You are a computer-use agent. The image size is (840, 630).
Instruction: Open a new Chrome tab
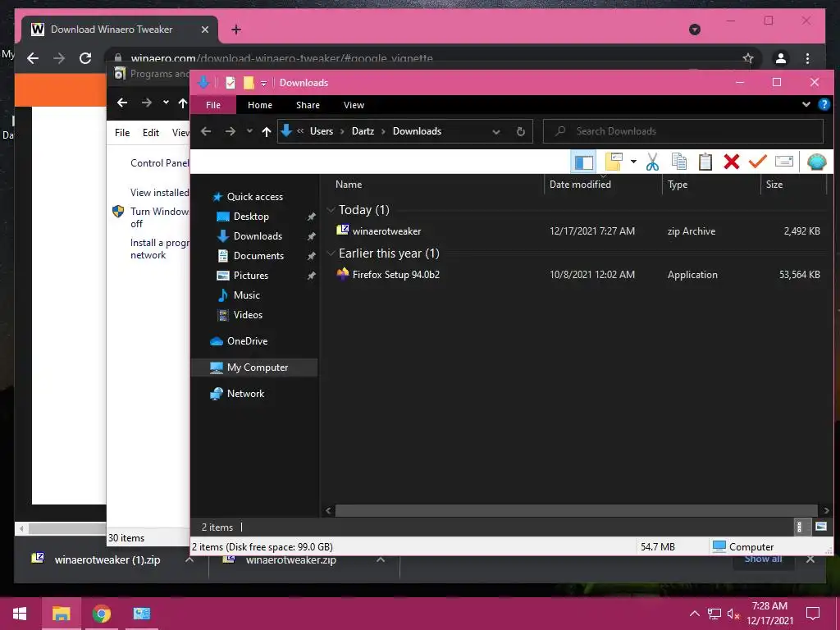click(236, 30)
